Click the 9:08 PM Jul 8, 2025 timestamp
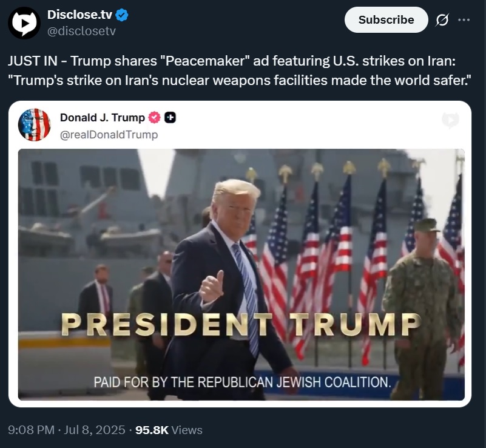This screenshot has height=448, width=486. point(67,430)
